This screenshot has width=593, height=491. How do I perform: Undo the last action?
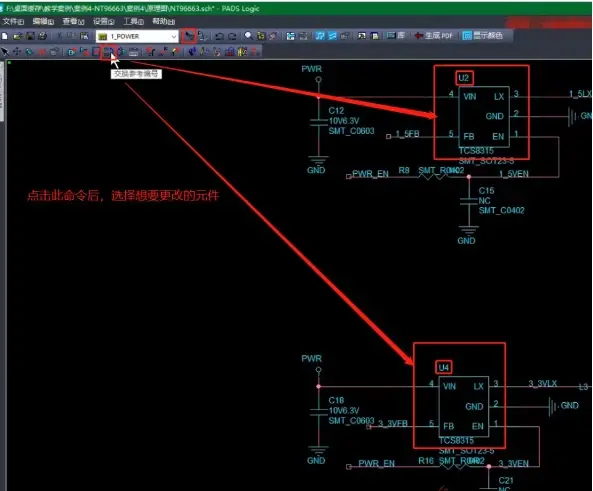(219, 36)
